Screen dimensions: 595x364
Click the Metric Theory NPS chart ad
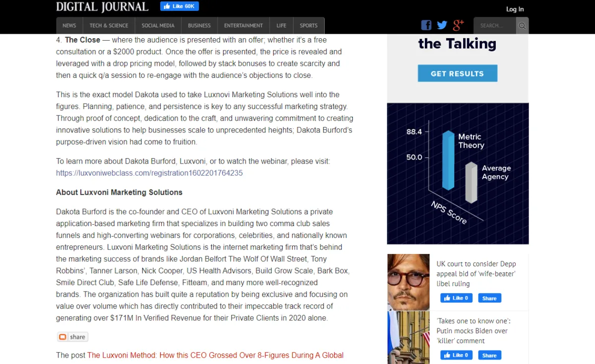pyautogui.click(x=458, y=174)
